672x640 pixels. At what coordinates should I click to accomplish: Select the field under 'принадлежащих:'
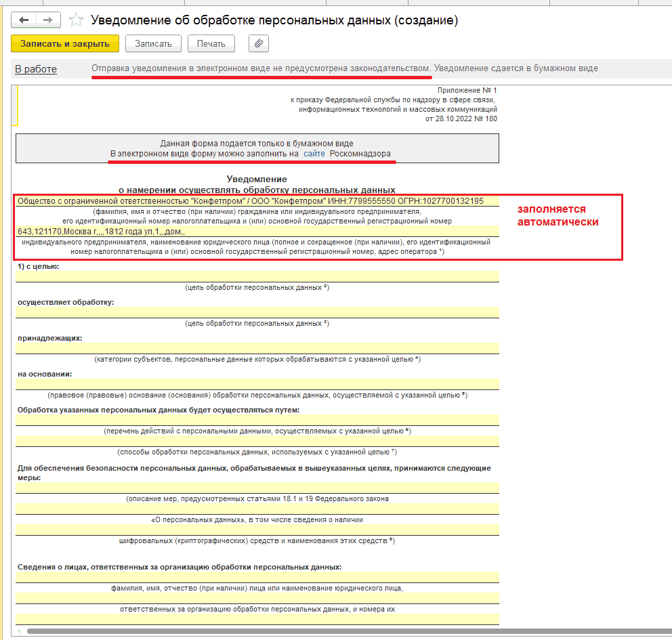257,347
